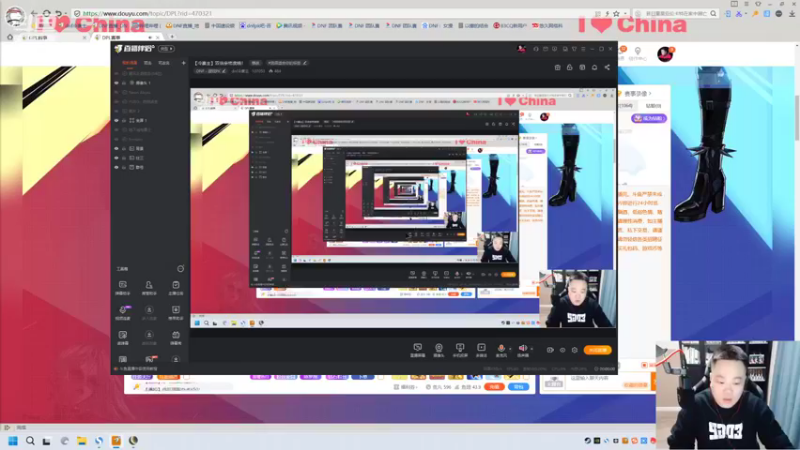This screenshot has height=450, width=800.
Task: Open the toolbox clipboard checkmark tool
Action: click(x=176, y=287)
